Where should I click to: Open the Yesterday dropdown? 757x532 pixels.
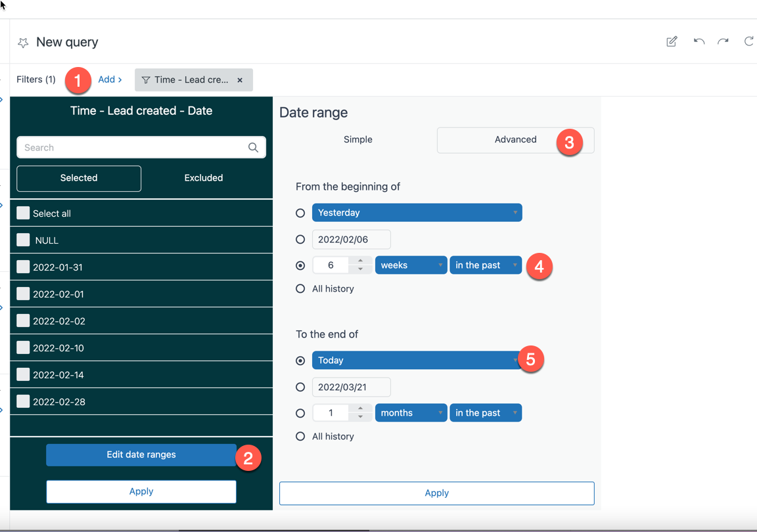(x=417, y=213)
